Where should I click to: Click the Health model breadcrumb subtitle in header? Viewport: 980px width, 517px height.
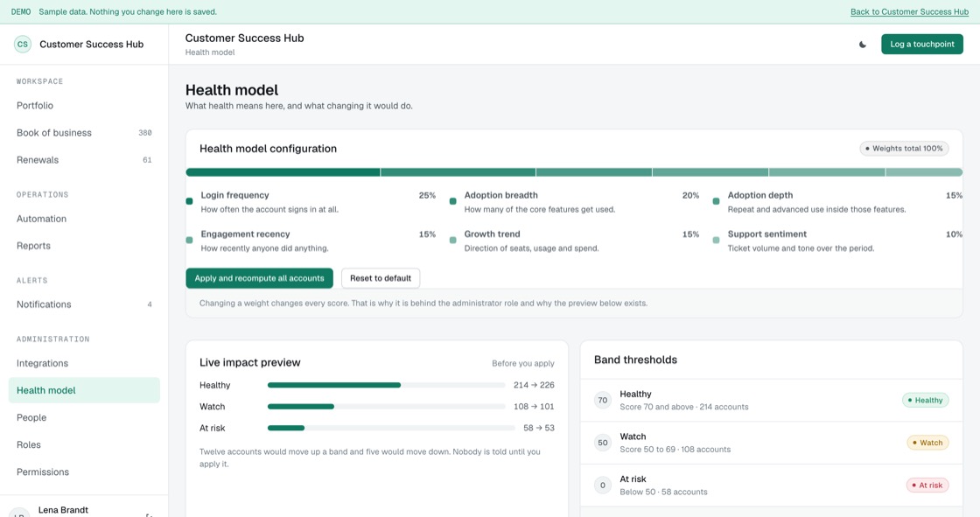click(x=210, y=52)
